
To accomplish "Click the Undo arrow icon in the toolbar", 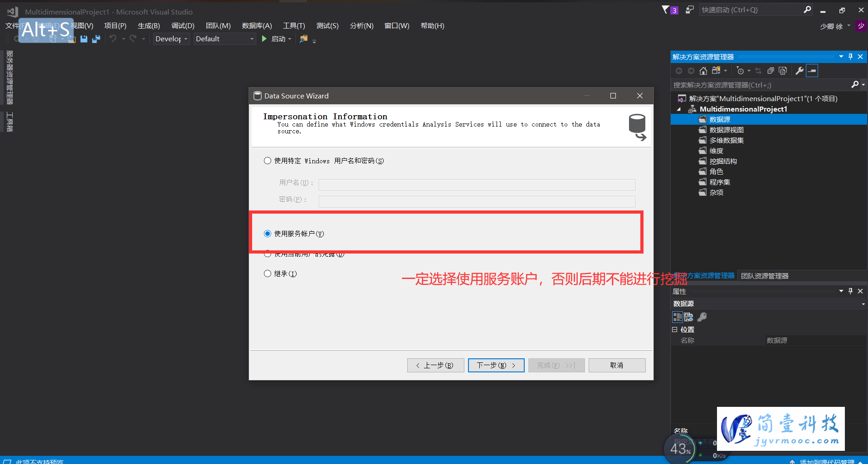I will [113, 39].
